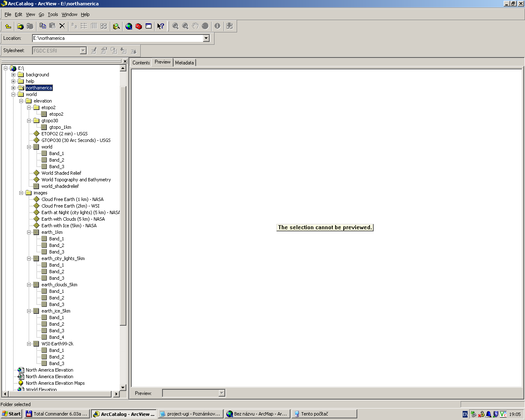This screenshot has height=420, width=525.
Task: Open the Stylesheet FGDC ESRI dropdown
Action: click(83, 50)
